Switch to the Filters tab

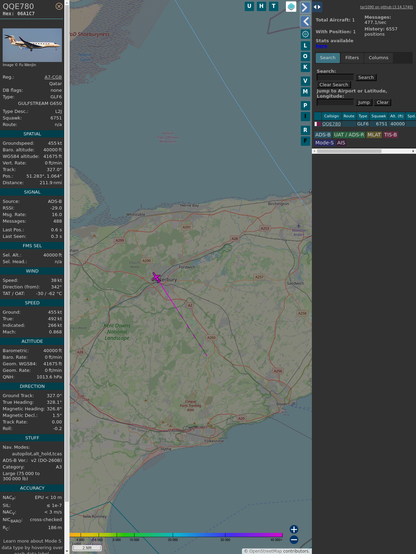352,58
